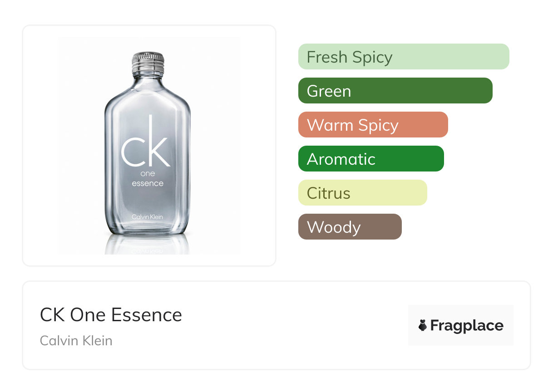Click the Aromatic accord bar
The image size is (553, 392).
pos(370,159)
